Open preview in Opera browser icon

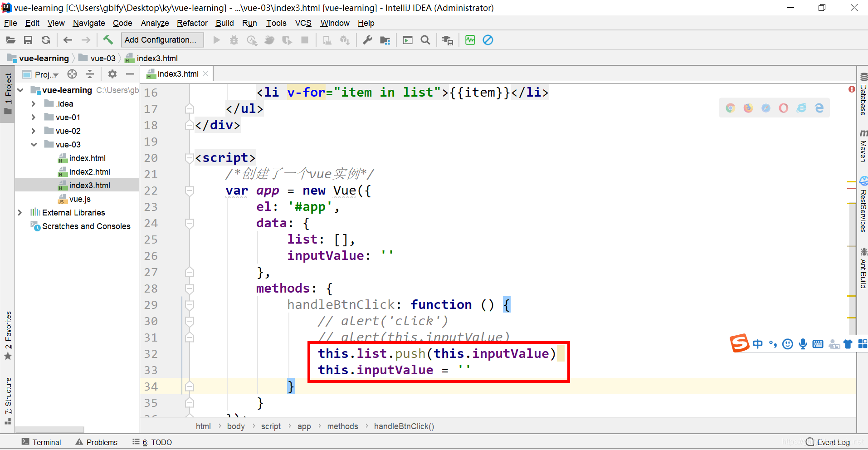[784, 108]
